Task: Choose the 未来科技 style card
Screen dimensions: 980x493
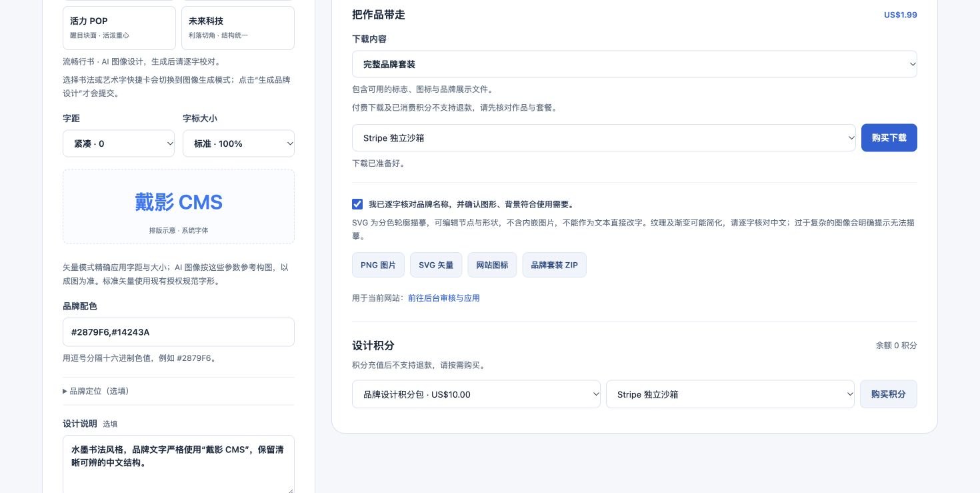Action: pos(238,28)
